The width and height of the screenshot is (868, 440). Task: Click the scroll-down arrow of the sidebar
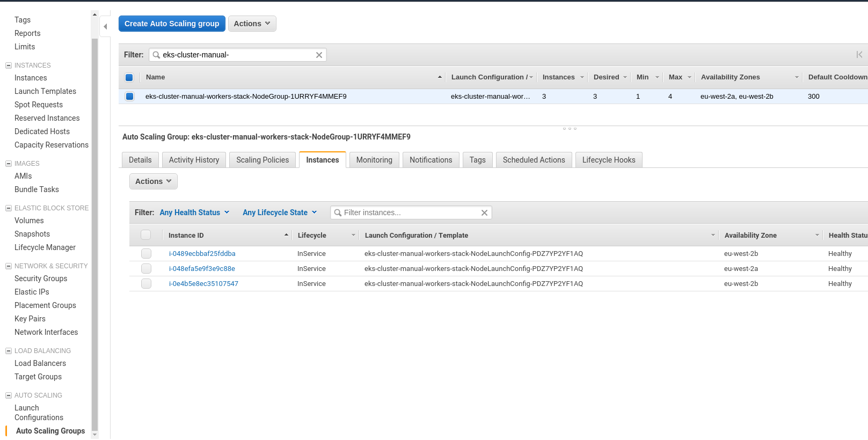pyautogui.click(x=95, y=435)
